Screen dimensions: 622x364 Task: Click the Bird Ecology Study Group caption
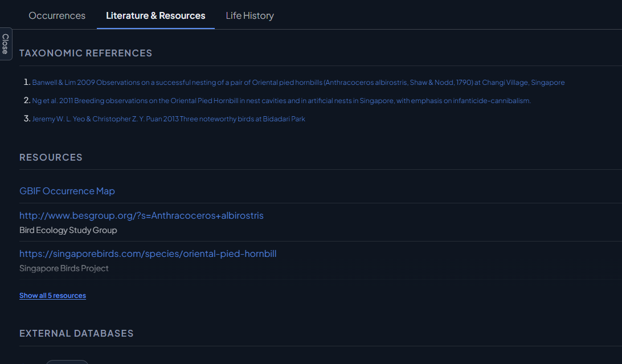pyautogui.click(x=68, y=230)
